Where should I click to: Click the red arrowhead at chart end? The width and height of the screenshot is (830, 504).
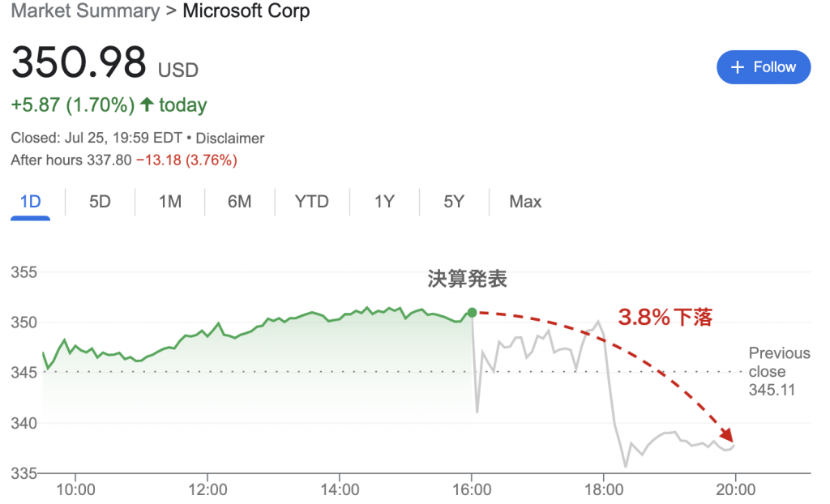point(727,434)
